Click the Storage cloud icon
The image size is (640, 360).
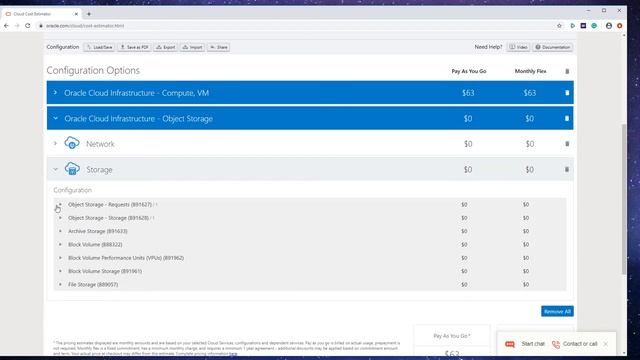coord(72,169)
